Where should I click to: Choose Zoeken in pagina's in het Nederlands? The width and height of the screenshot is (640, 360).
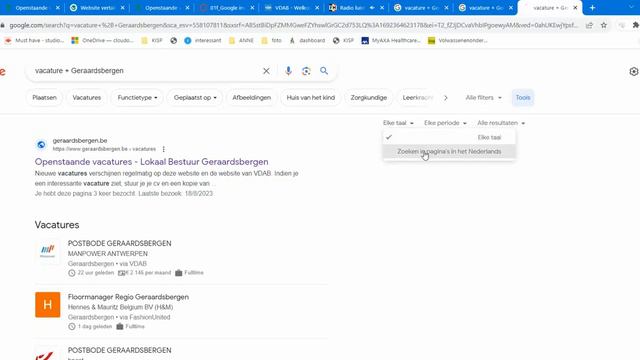point(449,151)
